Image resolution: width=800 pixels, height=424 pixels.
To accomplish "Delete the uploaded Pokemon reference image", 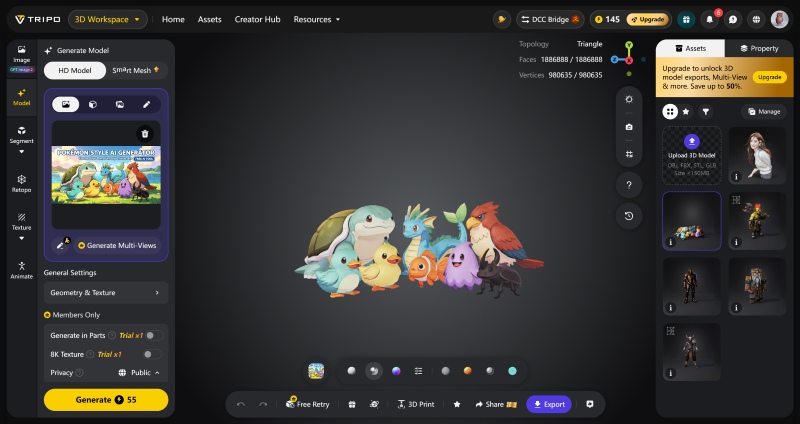I will [x=145, y=134].
